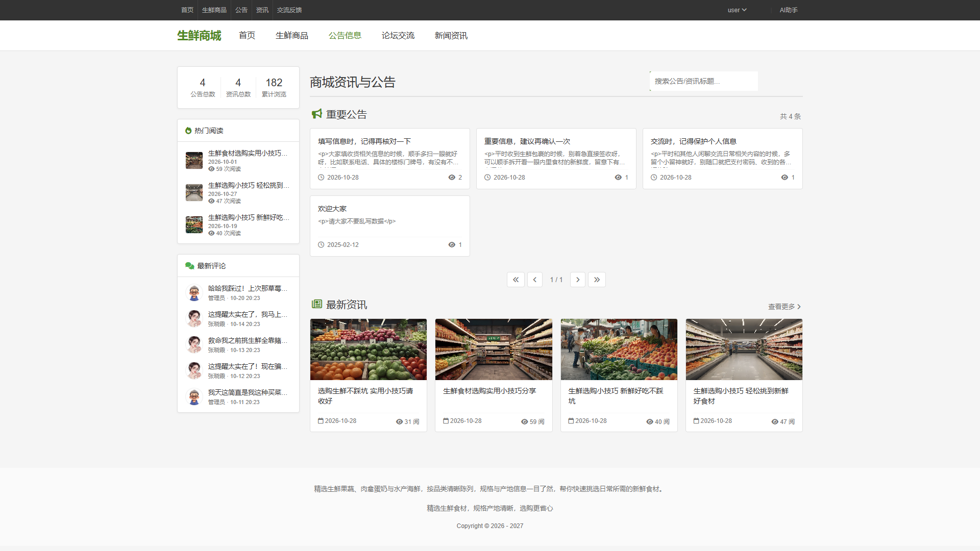Click admin avatar beside 哈哈我踩过 comment
980x551 pixels.
coord(194,293)
